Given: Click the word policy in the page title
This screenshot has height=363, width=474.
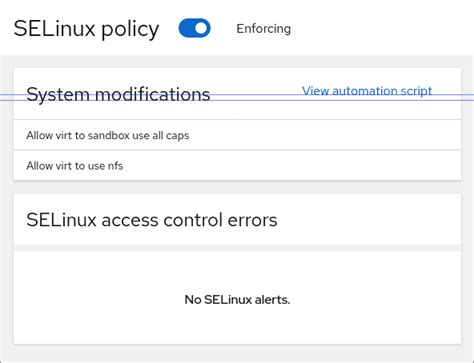Looking at the screenshot, I should point(130,30).
